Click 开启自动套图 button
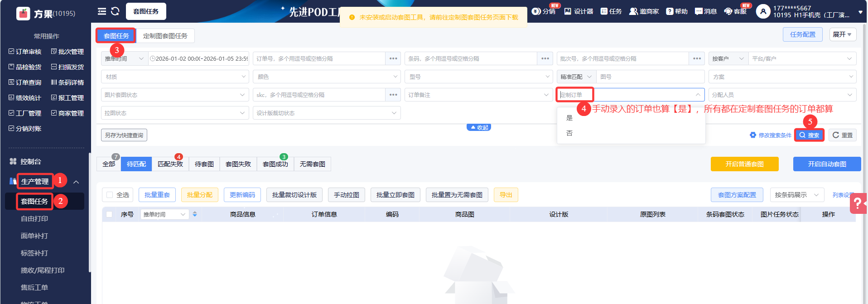Viewport: 868px width, 304px height. [827, 164]
